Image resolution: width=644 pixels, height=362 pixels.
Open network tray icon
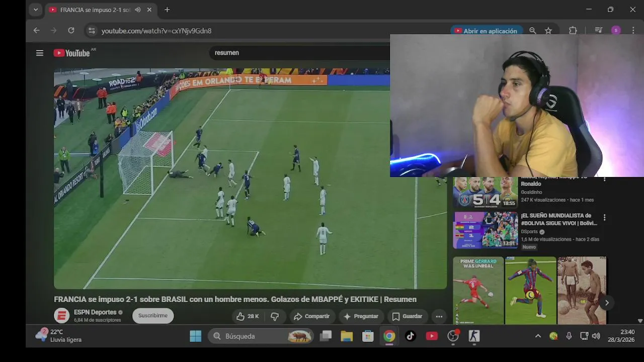[584, 336]
